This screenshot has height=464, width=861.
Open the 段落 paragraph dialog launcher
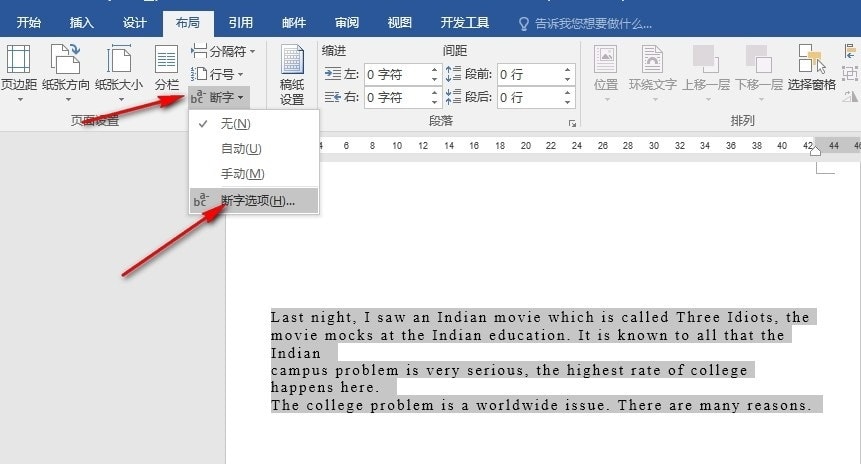tap(572, 123)
